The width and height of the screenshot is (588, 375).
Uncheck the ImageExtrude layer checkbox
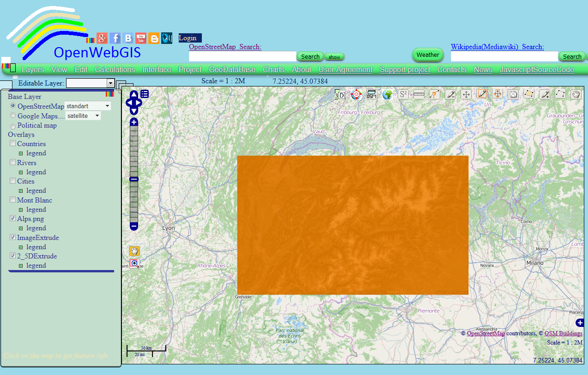[x=13, y=237]
